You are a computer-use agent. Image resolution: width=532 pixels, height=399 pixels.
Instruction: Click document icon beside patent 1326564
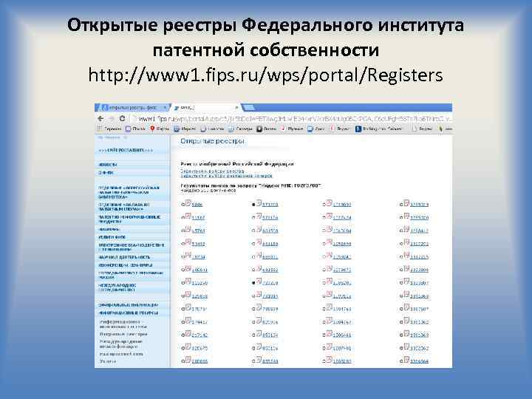coord(406,360)
